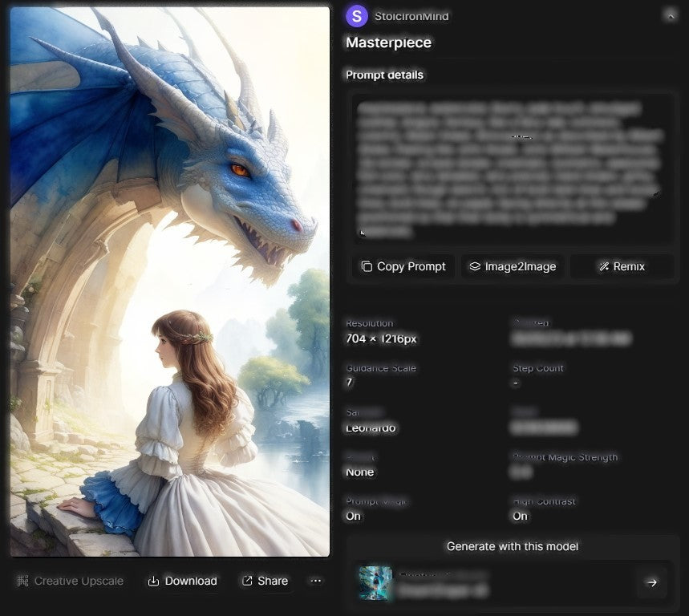Screen dimensions: 689x616
Task: Click the model thumbnail under Generate
Action: [375, 583]
